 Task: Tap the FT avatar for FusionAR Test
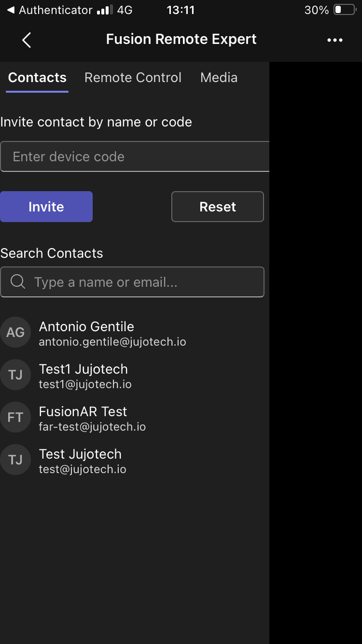(15, 417)
